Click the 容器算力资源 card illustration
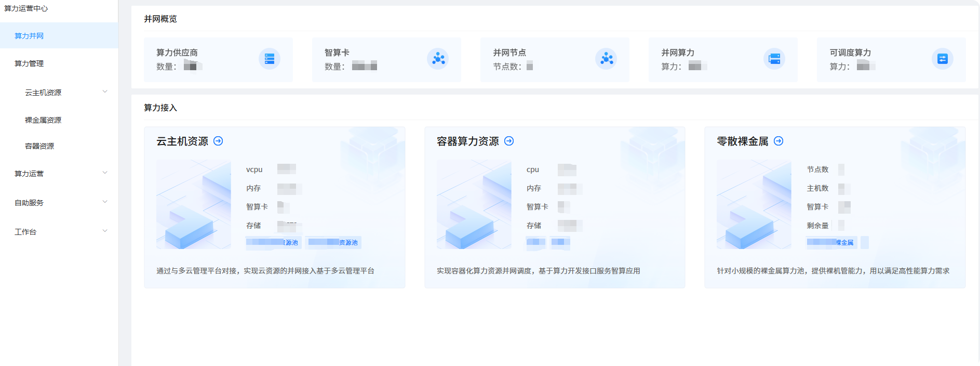This screenshot has height=366, width=980. [x=474, y=204]
